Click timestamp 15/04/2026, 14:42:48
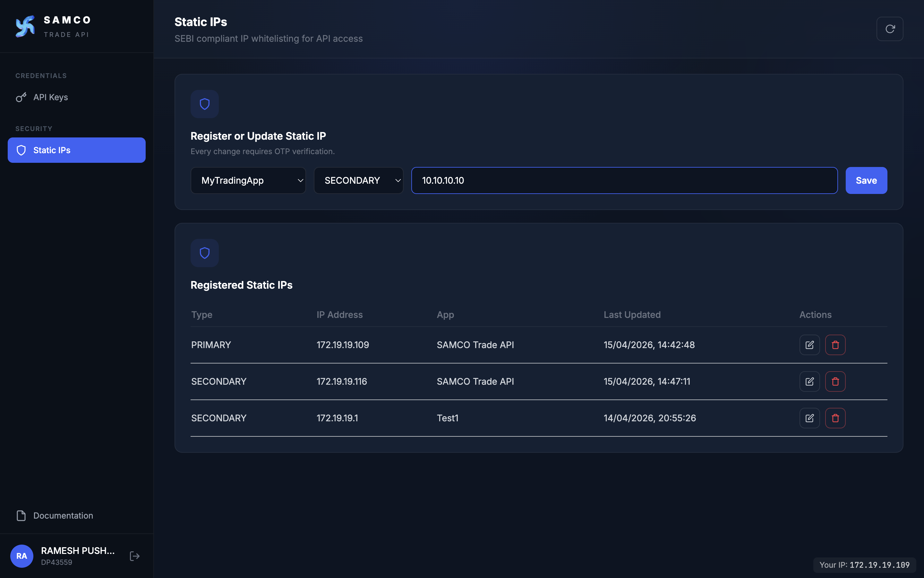This screenshot has height=578, width=924. point(649,345)
